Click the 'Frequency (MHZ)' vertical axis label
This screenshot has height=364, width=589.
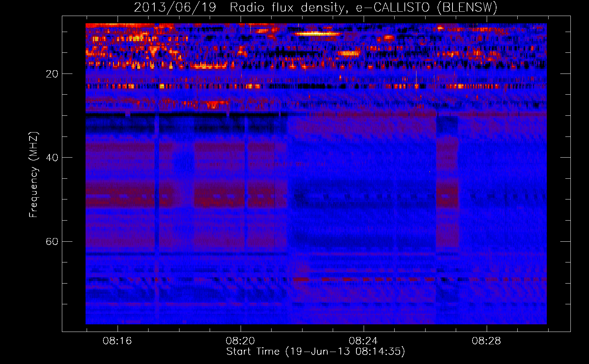point(33,174)
